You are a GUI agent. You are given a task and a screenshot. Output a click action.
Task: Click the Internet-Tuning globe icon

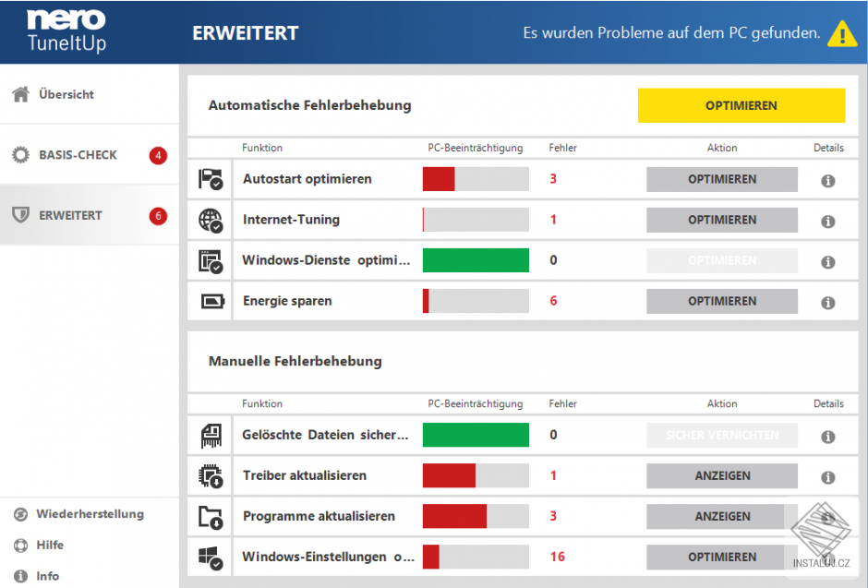[211, 221]
